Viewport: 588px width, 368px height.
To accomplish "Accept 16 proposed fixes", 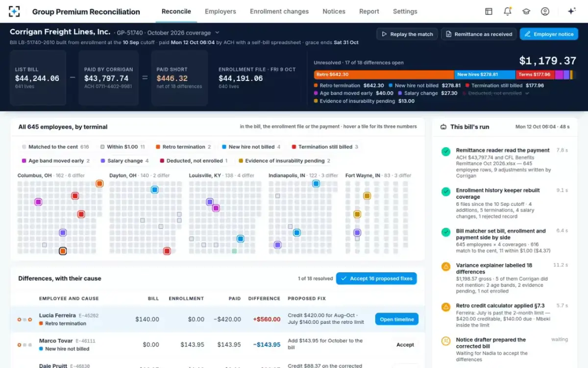I will click(x=376, y=279).
